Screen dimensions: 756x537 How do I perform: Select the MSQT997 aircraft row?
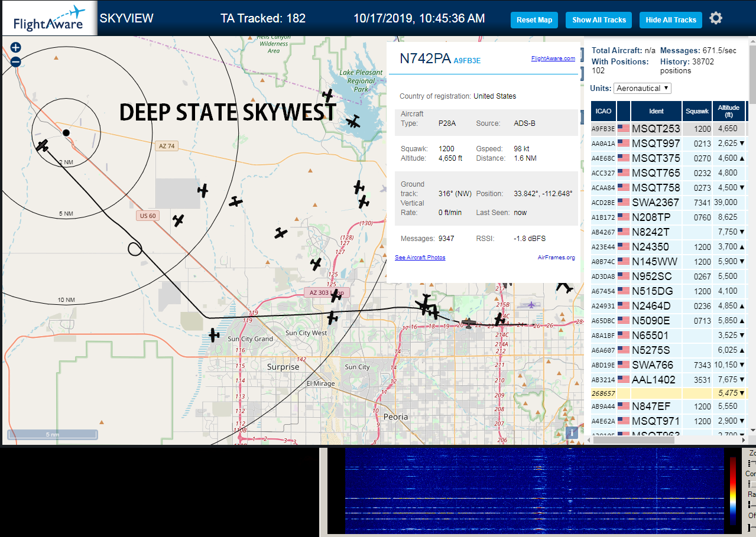click(669, 143)
